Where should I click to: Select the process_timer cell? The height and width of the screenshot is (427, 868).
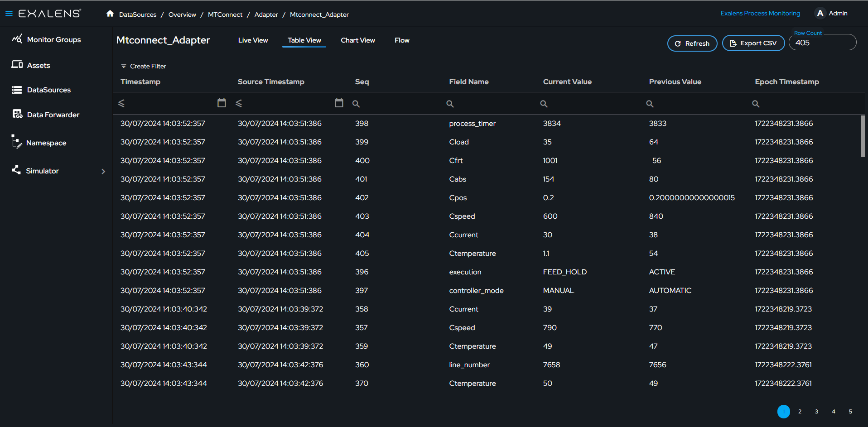coord(472,123)
